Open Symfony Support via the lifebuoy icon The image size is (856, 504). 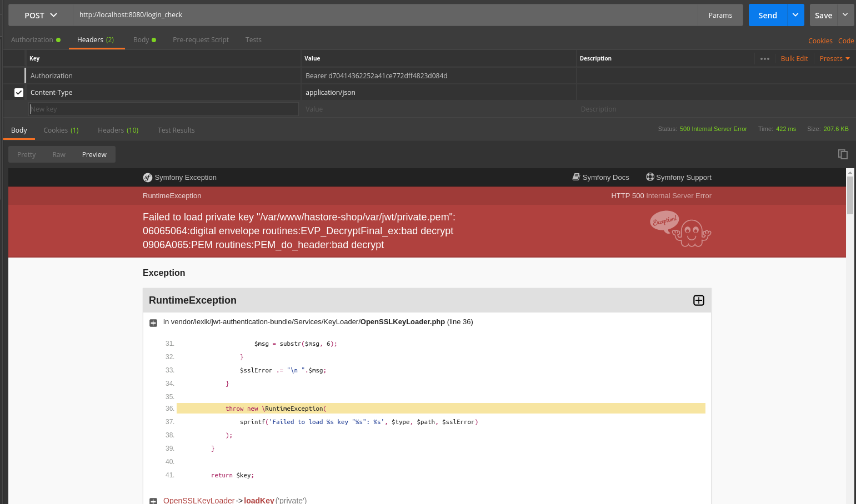click(649, 177)
